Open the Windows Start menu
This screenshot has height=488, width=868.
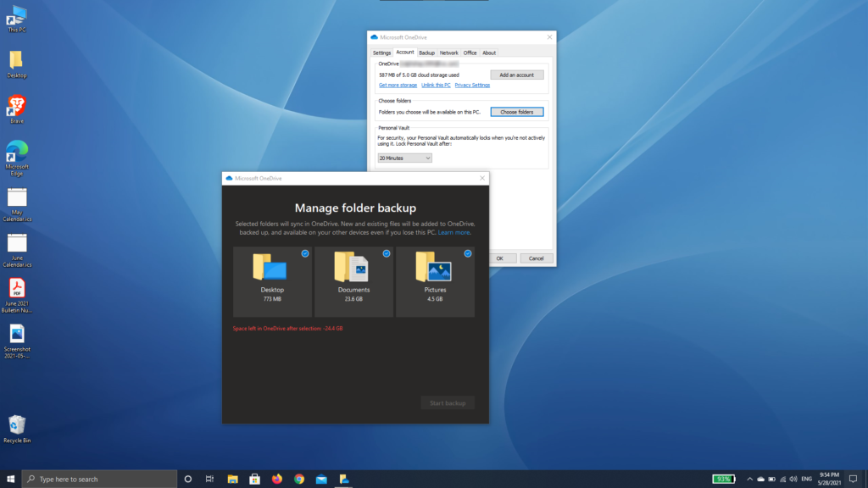click(x=10, y=480)
